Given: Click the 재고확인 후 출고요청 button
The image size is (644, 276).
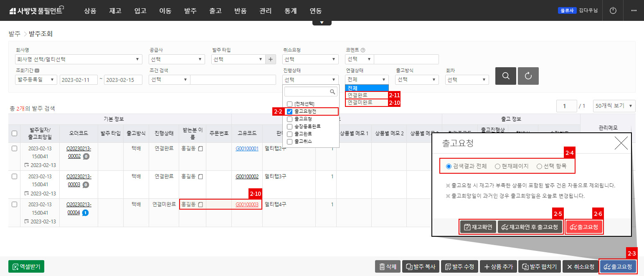Looking at the screenshot, I should click(x=530, y=228).
